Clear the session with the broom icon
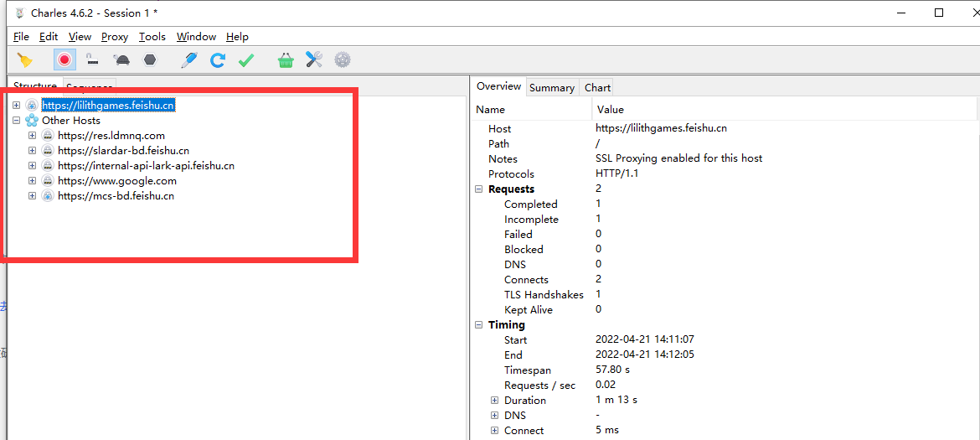This screenshot has width=980, height=440. (25, 60)
